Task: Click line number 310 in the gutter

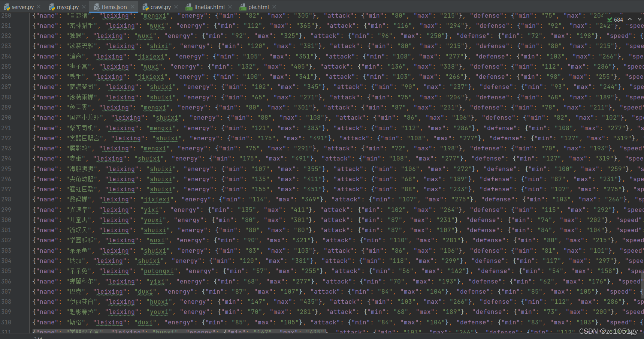Action: click(6, 322)
